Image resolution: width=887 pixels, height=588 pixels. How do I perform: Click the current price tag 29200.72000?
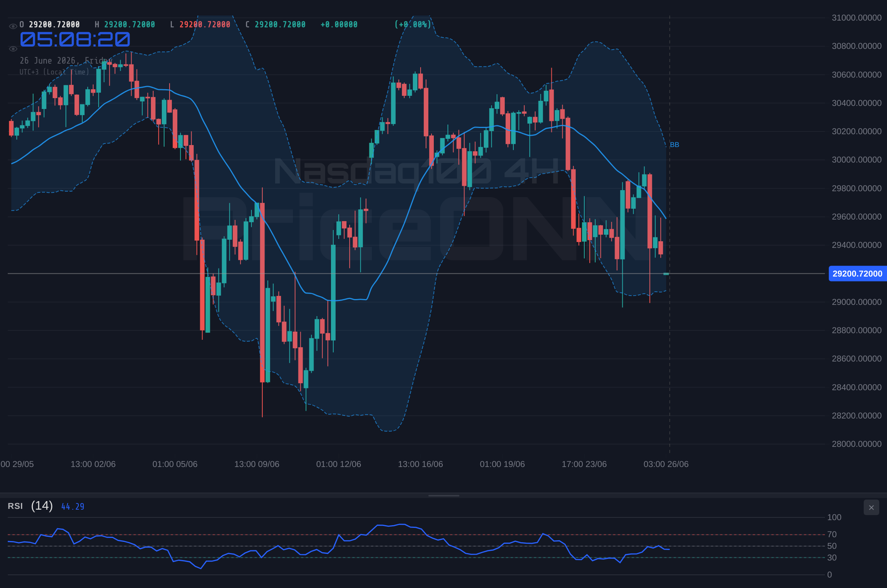click(x=857, y=273)
